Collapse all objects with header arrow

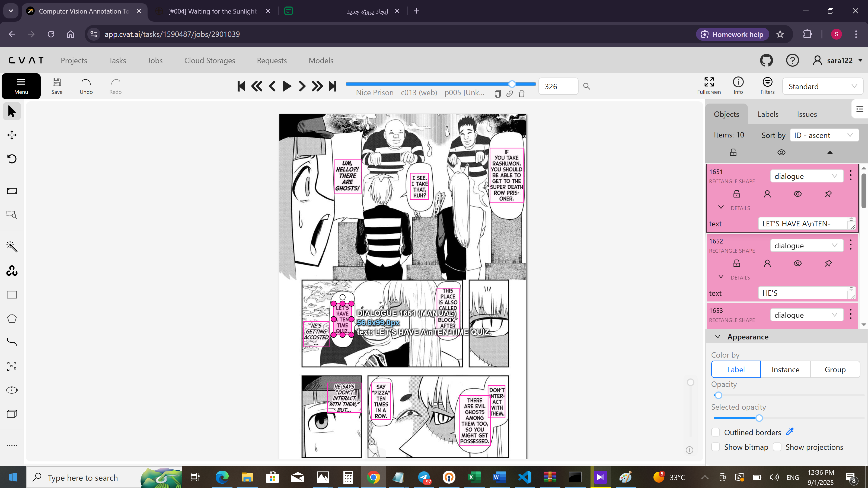[829, 153]
